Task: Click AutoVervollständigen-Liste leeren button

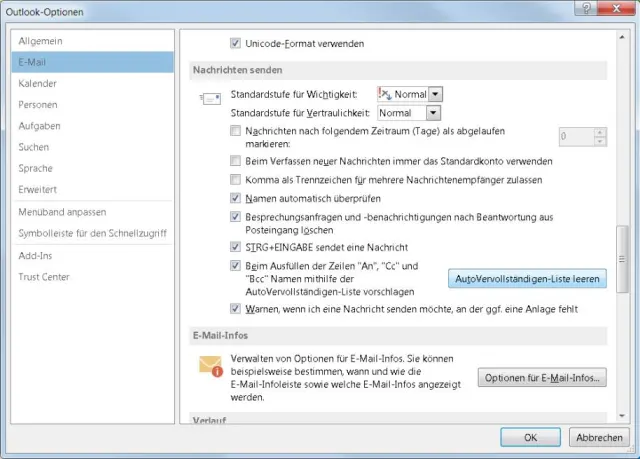Action: 527,279
